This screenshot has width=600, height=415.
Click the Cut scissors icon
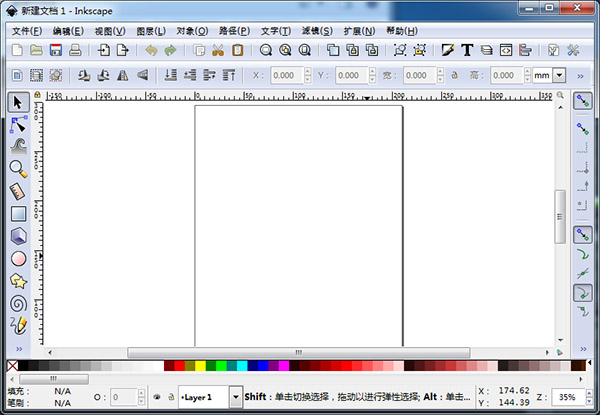[218, 50]
